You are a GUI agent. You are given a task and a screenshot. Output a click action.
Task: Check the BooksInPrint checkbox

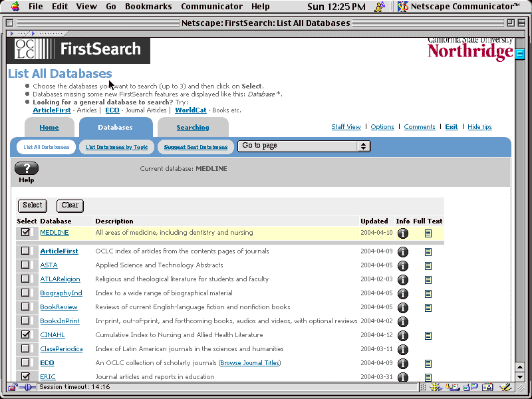(25, 321)
